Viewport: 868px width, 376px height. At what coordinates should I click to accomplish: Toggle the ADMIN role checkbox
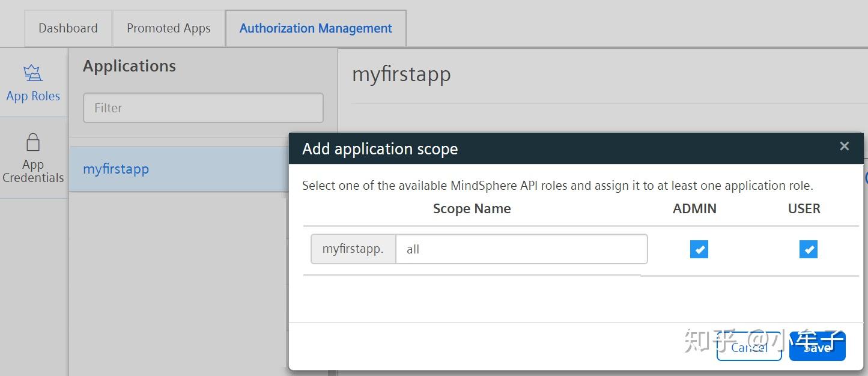(699, 249)
